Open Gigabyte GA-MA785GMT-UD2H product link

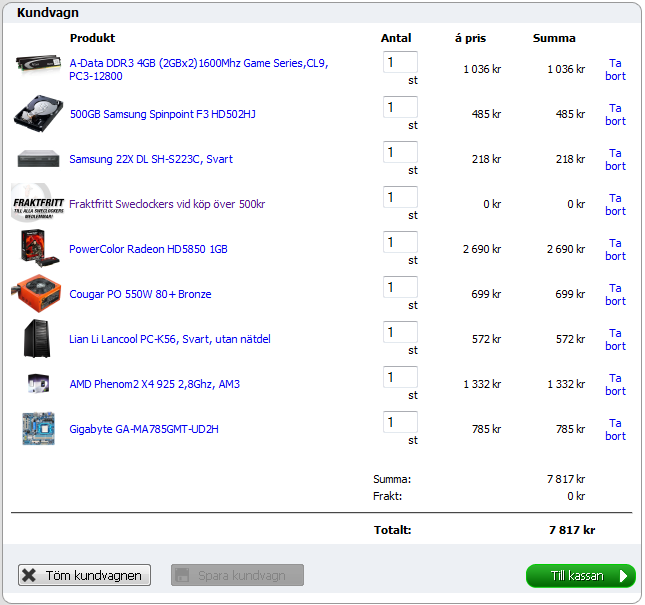click(144, 429)
